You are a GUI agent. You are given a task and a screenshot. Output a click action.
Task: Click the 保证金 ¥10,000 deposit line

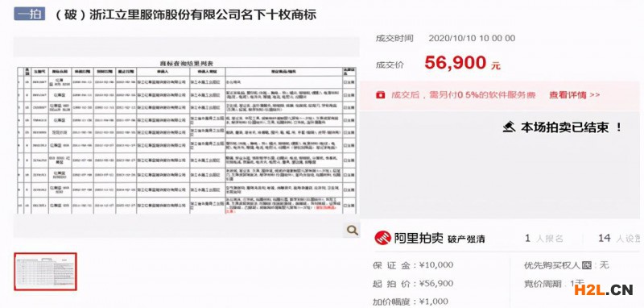(413, 265)
